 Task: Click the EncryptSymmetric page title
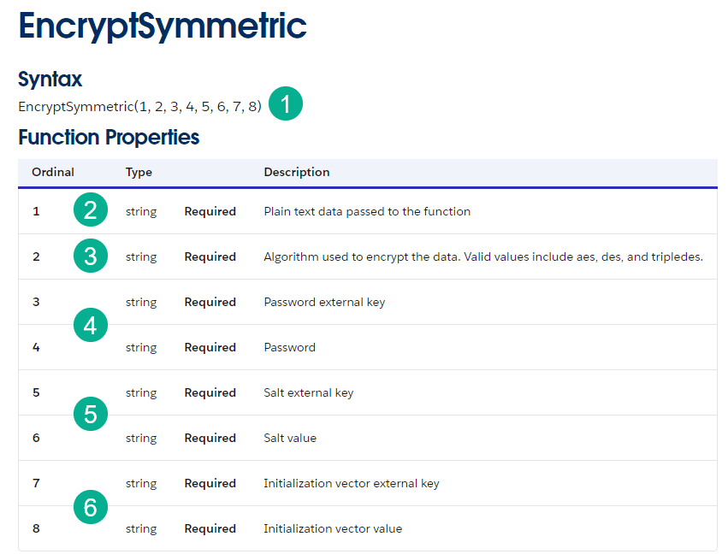click(x=163, y=27)
